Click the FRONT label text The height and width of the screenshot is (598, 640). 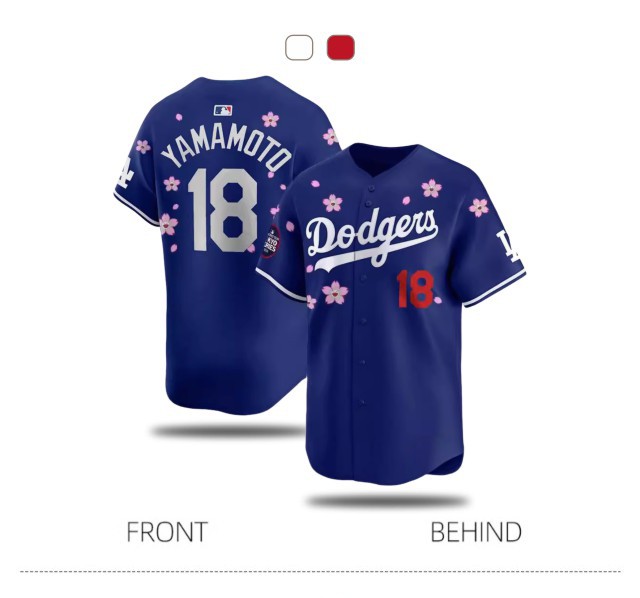(x=167, y=532)
